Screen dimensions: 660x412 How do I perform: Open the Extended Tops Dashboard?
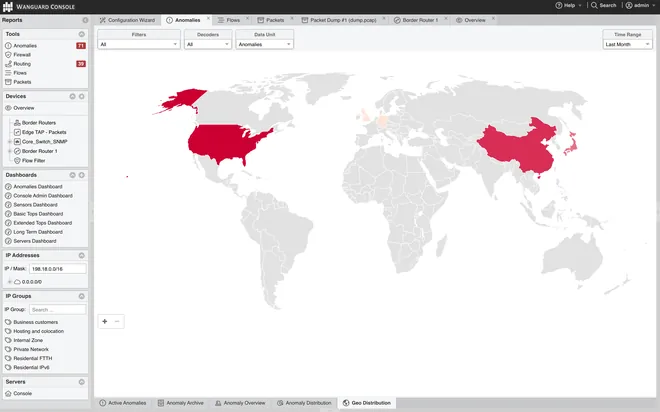coord(43,223)
